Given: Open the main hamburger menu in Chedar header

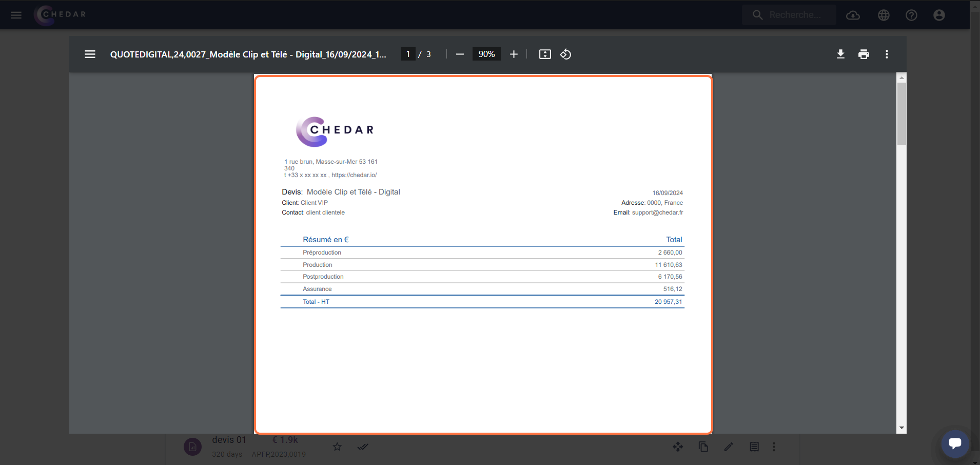Looking at the screenshot, I should pyautogui.click(x=16, y=15).
